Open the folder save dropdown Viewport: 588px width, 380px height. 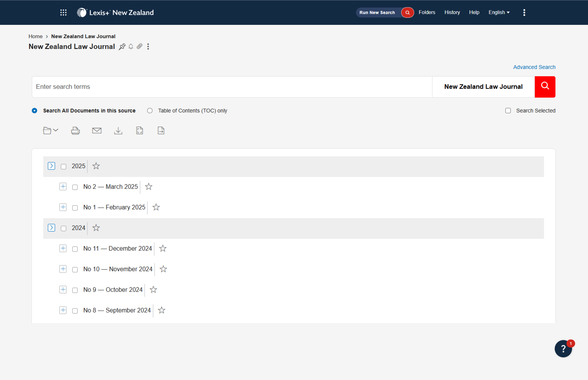pyautogui.click(x=51, y=131)
